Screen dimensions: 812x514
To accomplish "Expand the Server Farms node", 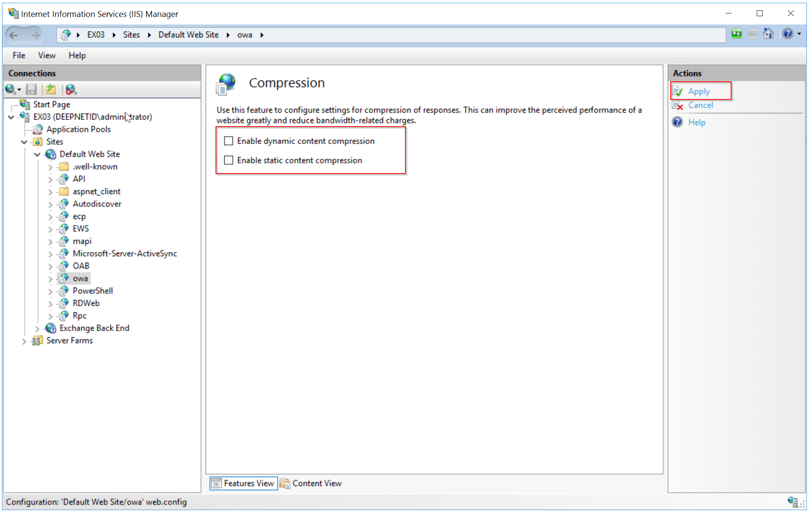I will click(x=24, y=341).
